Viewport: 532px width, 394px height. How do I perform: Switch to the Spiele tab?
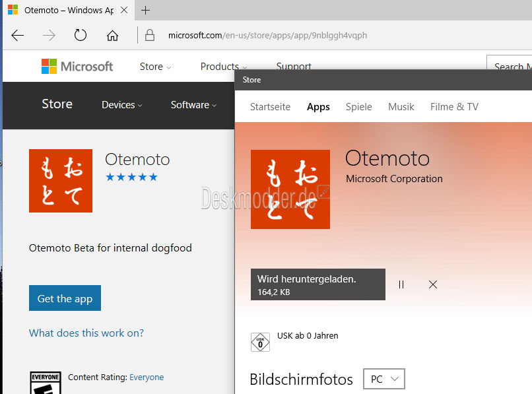point(358,107)
